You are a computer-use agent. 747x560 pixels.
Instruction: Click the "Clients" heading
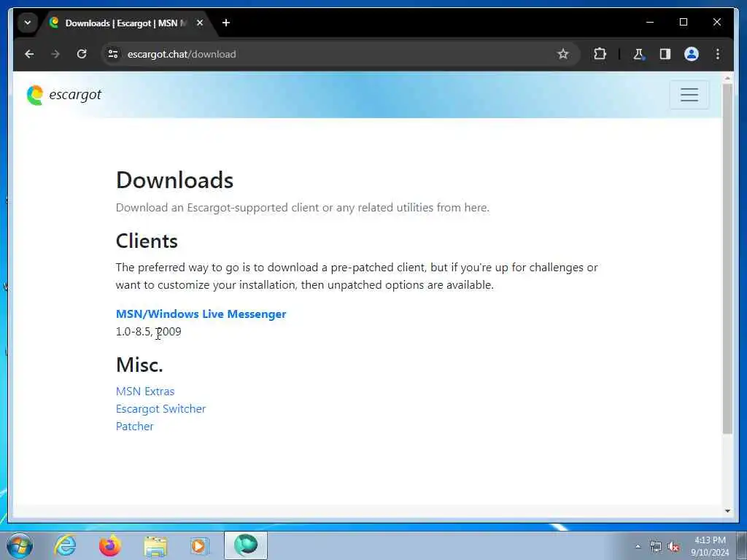(147, 241)
